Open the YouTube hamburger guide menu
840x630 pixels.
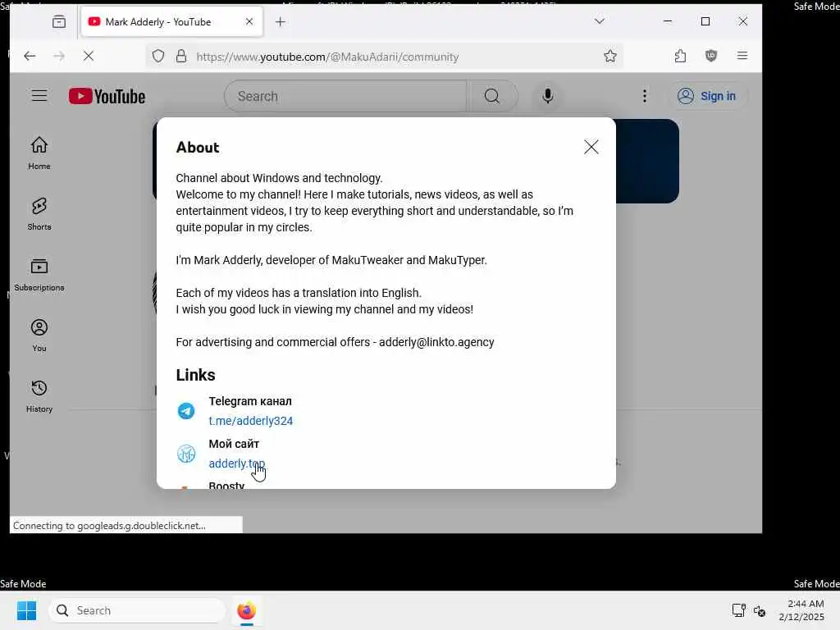coord(39,96)
